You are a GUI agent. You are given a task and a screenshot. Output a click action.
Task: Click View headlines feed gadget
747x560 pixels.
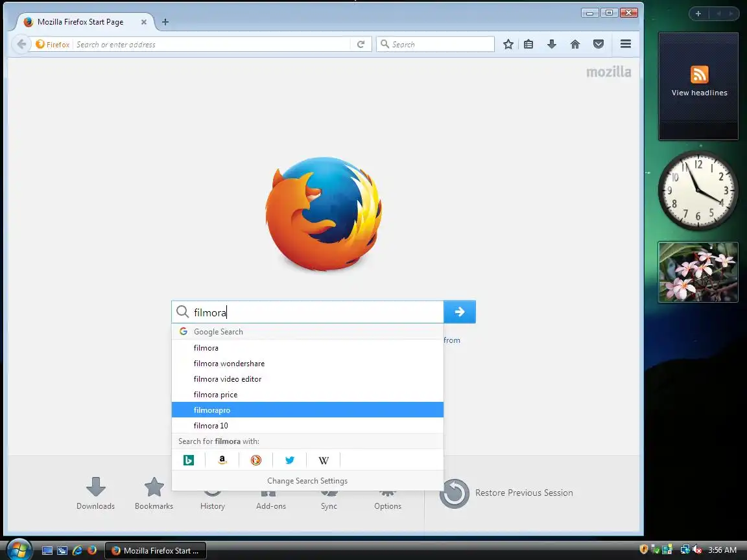click(698, 86)
